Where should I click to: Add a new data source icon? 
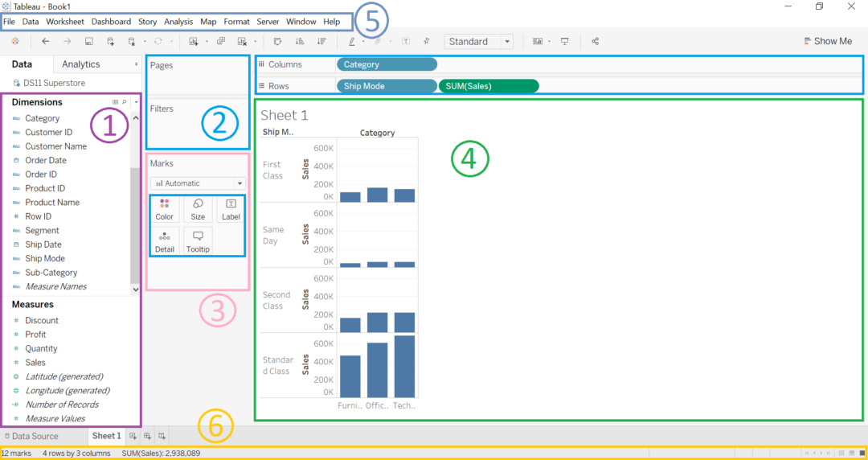coord(110,41)
